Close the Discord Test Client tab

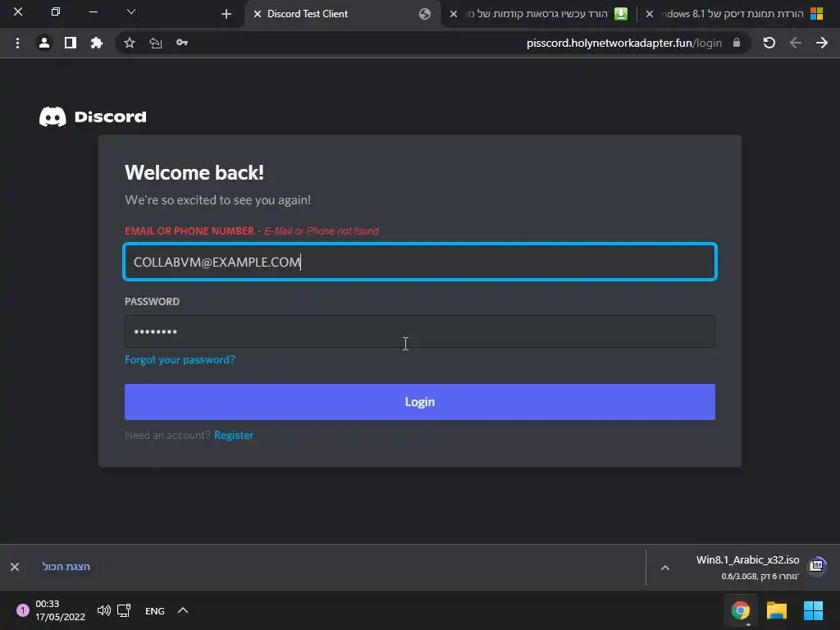[x=257, y=14]
